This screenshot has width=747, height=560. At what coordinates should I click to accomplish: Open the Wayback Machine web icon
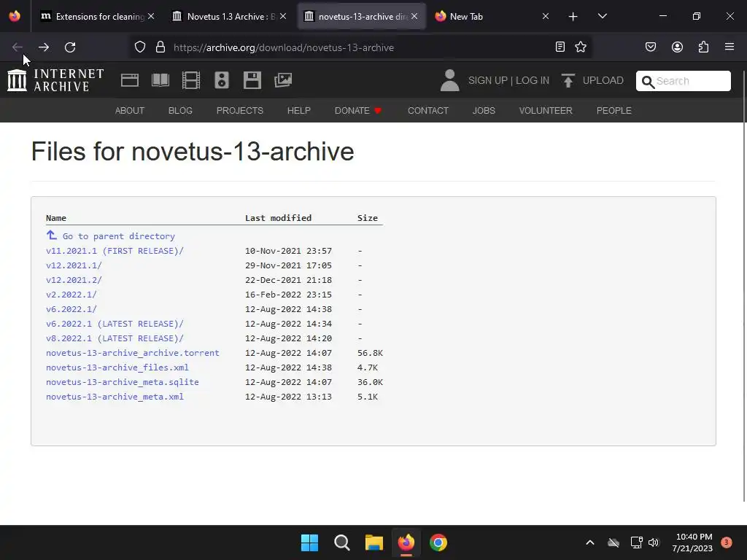tap(130, 80)
